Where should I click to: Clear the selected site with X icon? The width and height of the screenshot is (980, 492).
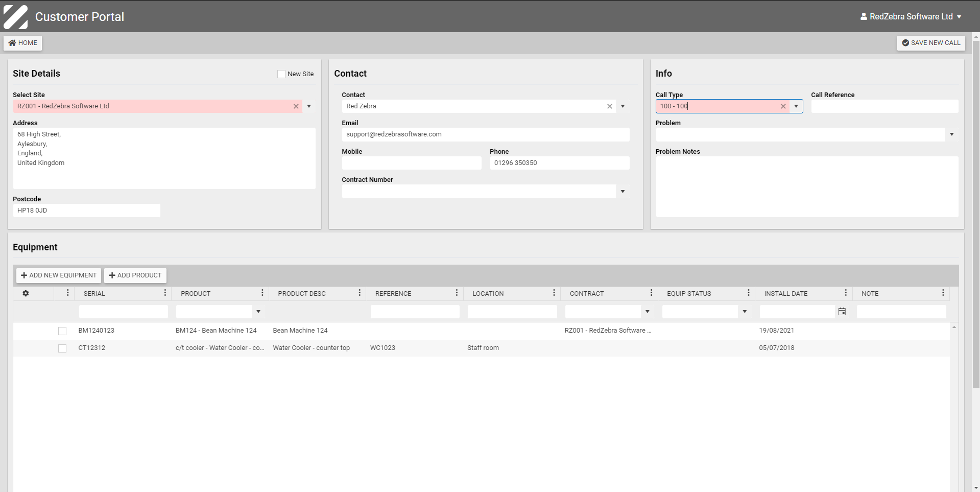pos(296,106)
